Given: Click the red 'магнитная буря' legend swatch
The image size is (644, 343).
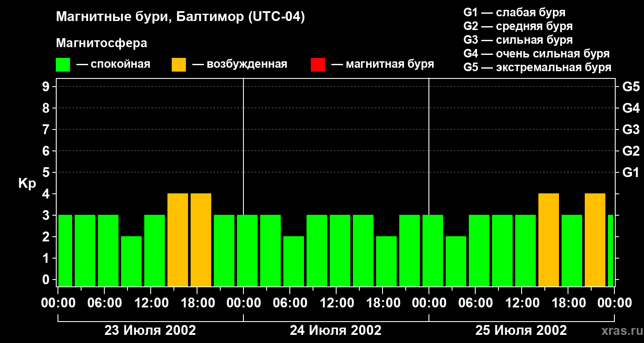Looking at the screenshot, I should (x=318, y=65).
